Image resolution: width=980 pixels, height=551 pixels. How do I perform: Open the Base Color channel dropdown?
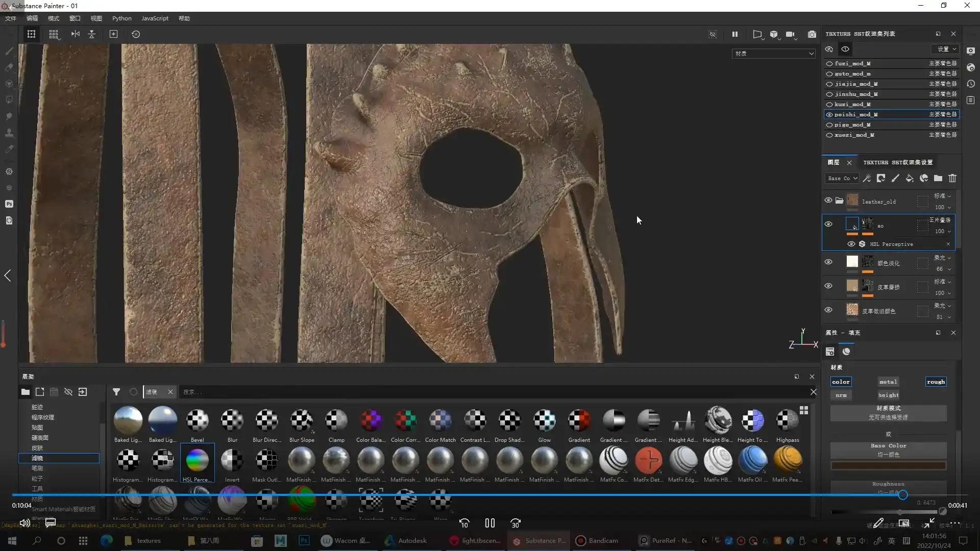coord(841,178)
